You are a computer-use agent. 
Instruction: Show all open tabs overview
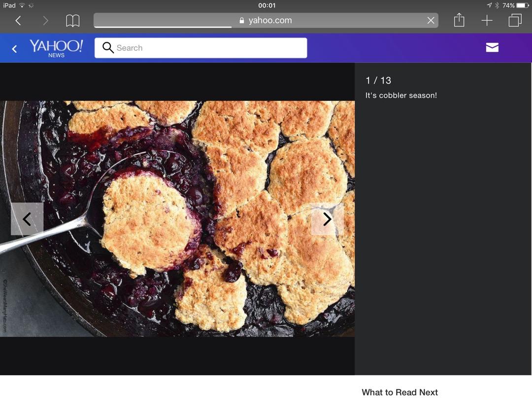[x=515, y=20]
